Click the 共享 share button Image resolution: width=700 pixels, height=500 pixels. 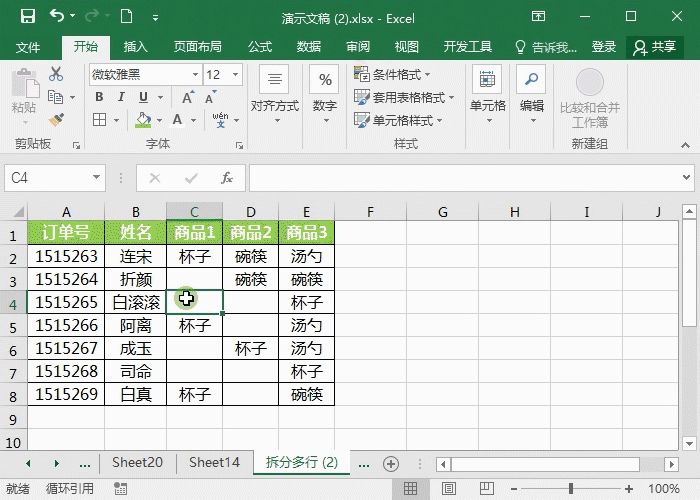(655, 47)
